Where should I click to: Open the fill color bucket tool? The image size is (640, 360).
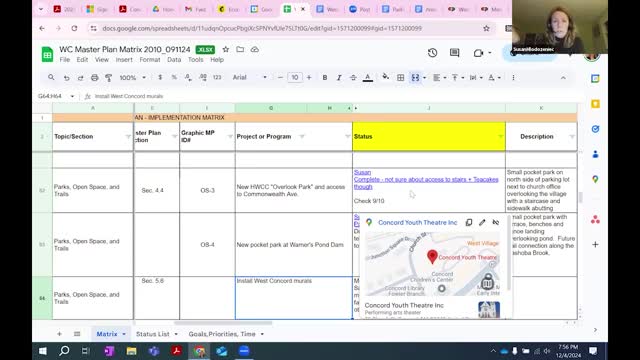click(385, 77)
